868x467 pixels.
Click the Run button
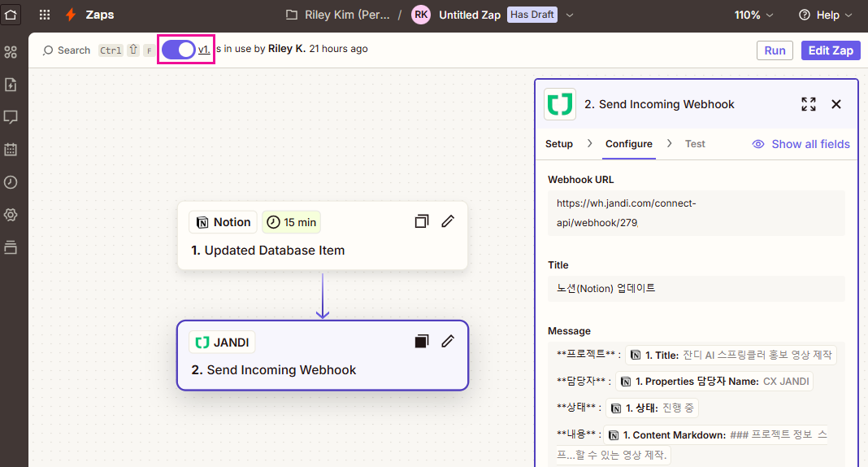pyautogui.click(x=775, y=50)
